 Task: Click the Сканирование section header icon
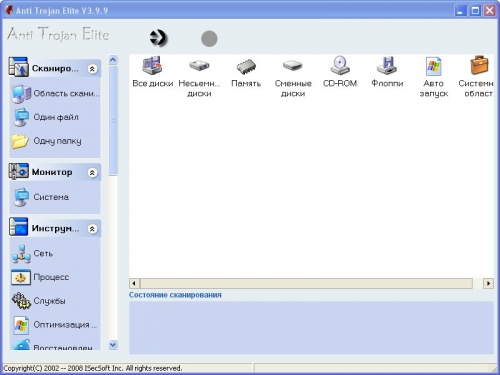[x=18, y=67]
